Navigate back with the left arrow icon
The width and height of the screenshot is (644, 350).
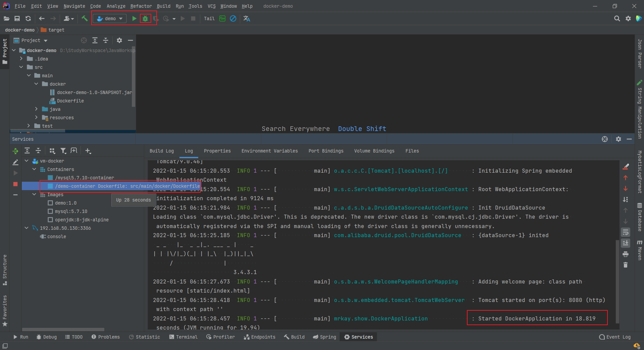(x=42, y=18)
